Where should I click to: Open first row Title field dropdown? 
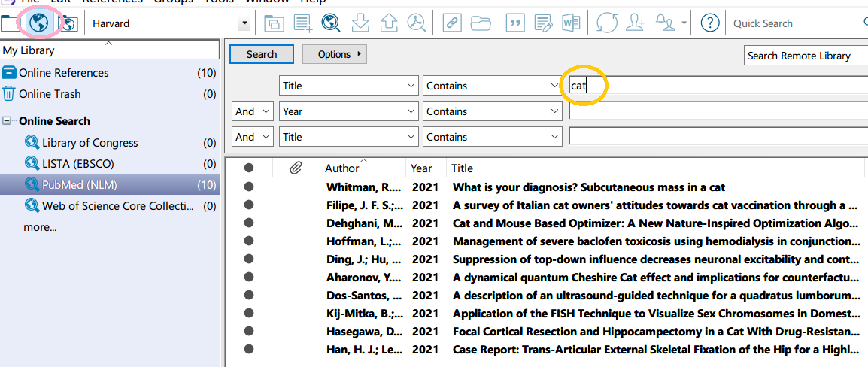click(x=348, y=86)
